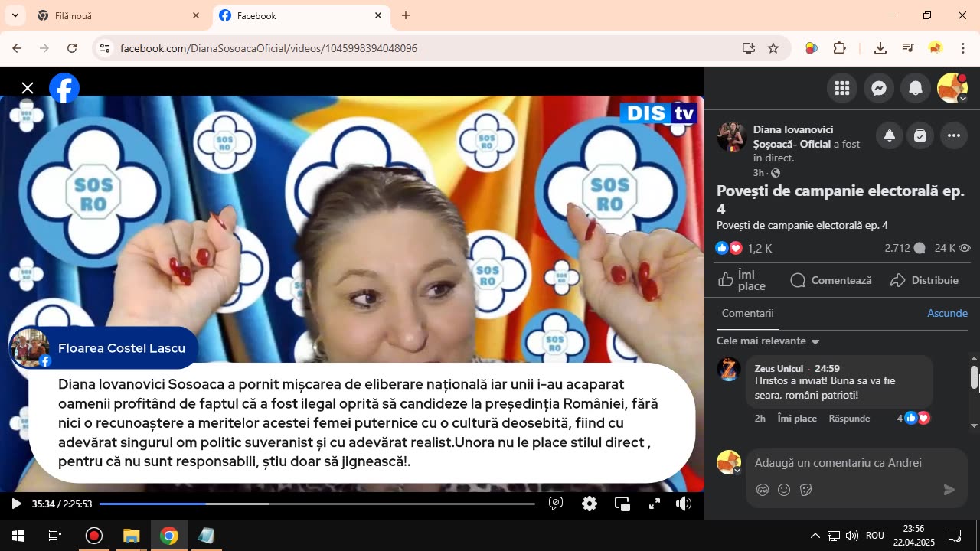Expand Cele mai relevante sort dropdown
Viewport: 980px width, 551px height.
point(768,341)
